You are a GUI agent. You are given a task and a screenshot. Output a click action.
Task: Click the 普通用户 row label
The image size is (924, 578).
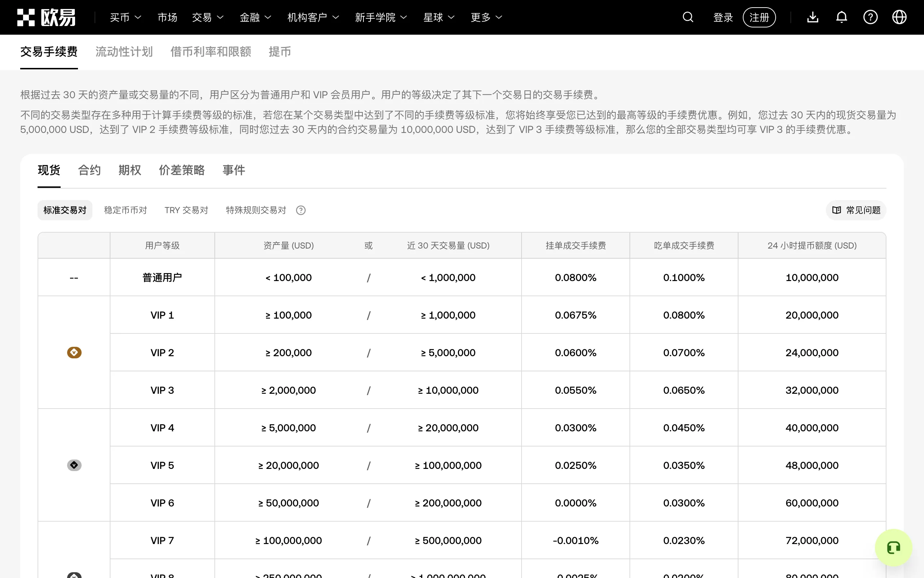(x=162, y=277)
